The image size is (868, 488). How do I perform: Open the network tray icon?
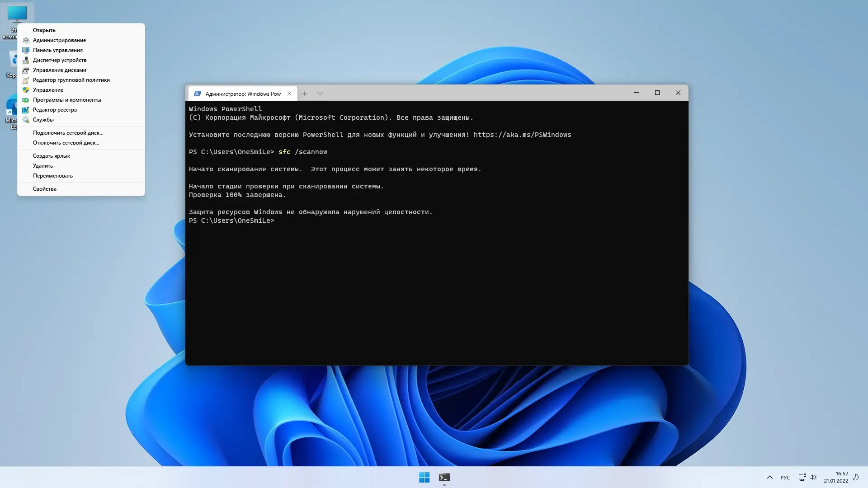pos(802,477)
